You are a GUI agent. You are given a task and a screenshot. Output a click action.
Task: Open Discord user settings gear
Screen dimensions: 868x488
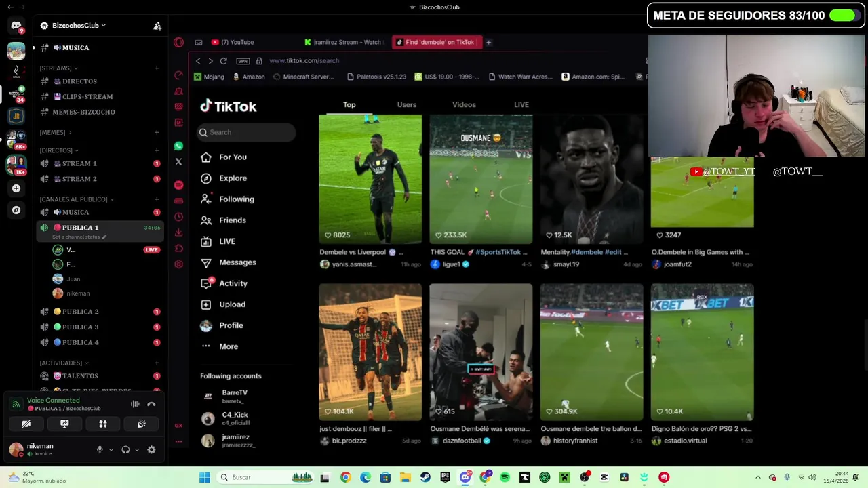(x=151, y=449)
